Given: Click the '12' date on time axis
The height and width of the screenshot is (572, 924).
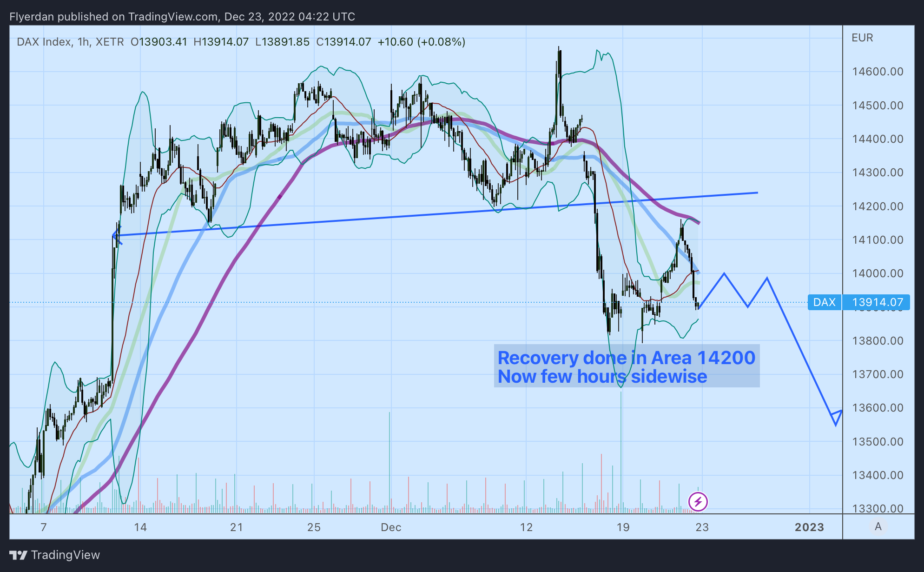Looking at the screenshot, I should [x=526, y=527].
